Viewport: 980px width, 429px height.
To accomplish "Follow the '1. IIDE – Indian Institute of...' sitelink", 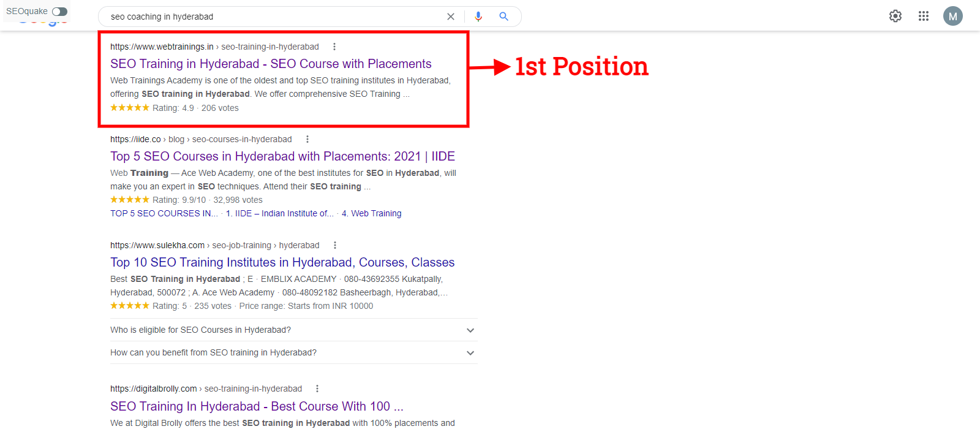I will pos(280,213).
